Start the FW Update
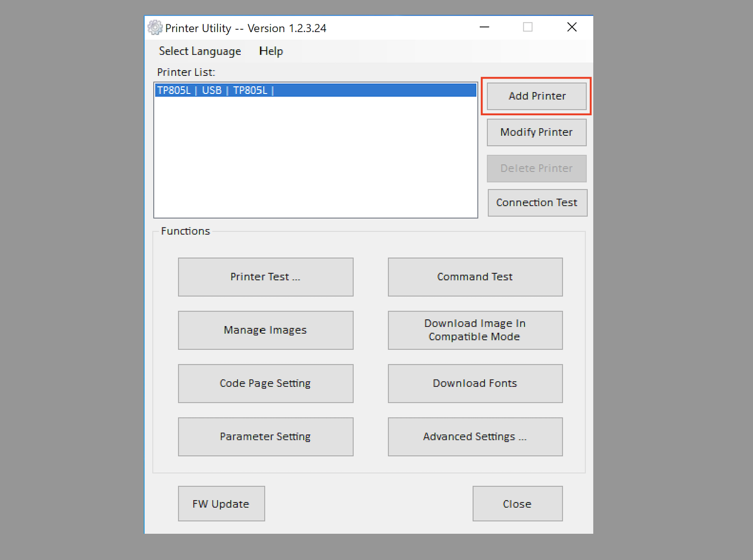Screen dimensions: 753x560 click(x=221, y=504)
